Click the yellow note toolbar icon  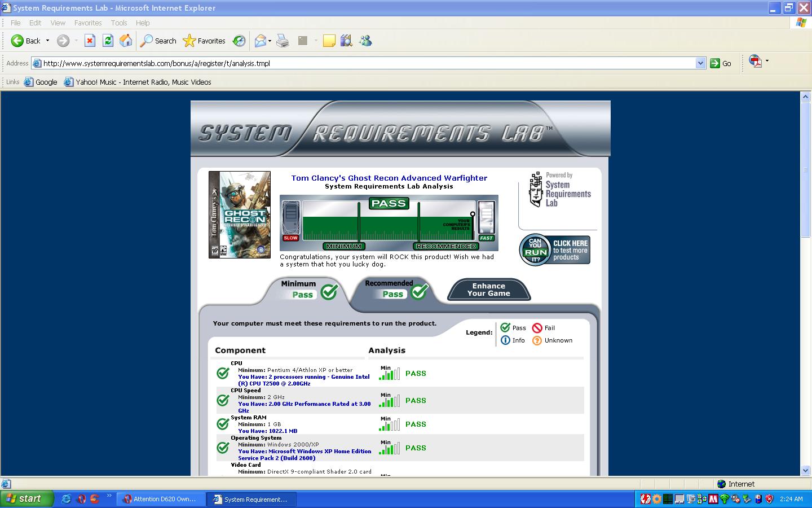tap(329, 41)
